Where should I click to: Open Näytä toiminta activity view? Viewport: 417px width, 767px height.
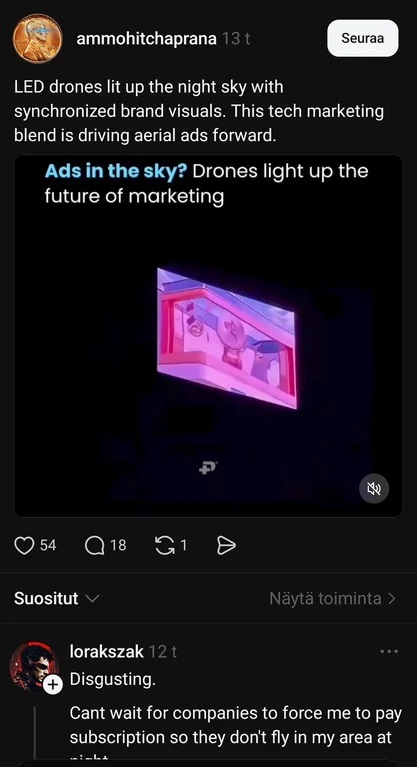(x=332, y=598)
